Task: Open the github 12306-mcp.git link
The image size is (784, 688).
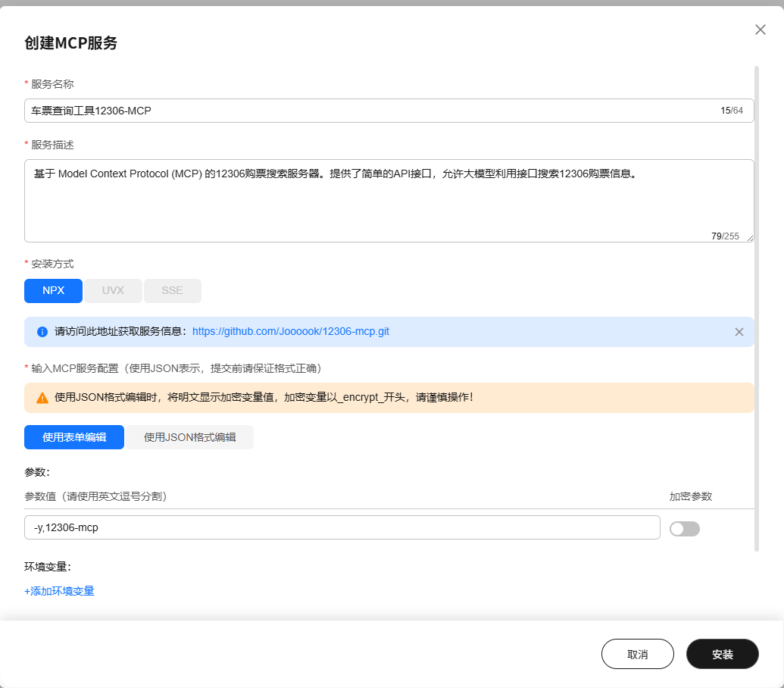Action: tap(291, 332)
